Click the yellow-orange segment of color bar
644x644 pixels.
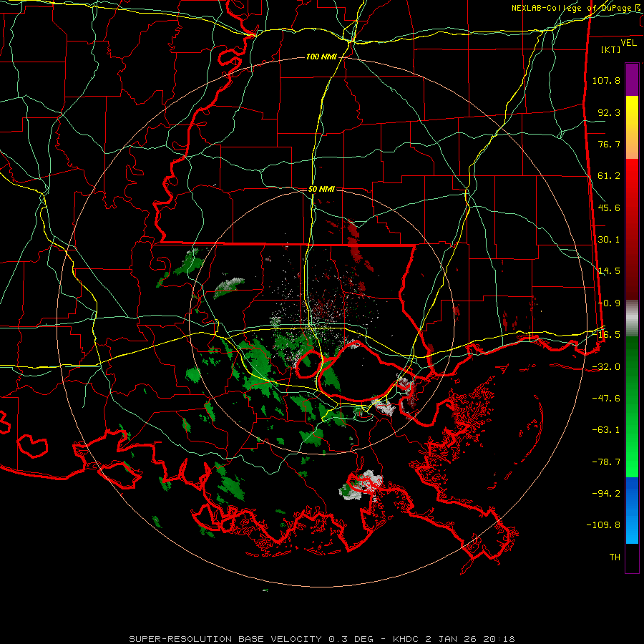(632, 127)
